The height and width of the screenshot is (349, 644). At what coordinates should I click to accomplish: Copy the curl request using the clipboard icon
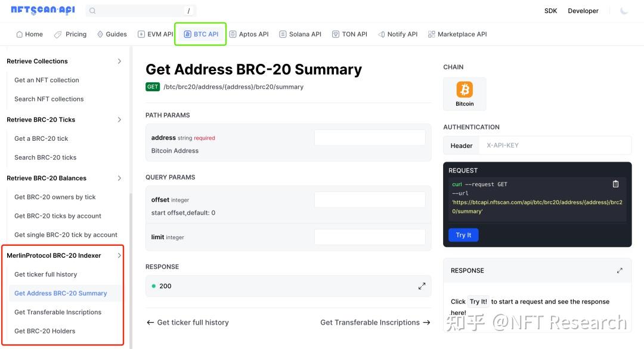(616, 184)
